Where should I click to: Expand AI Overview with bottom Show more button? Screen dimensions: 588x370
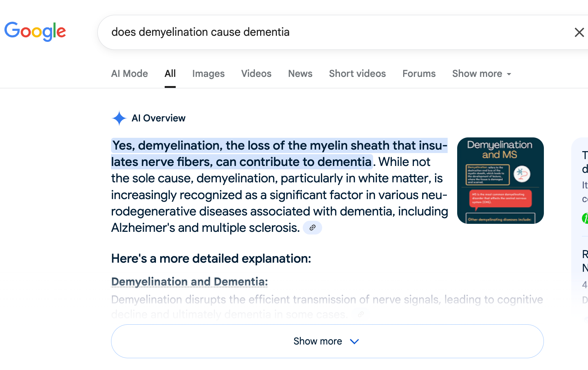[327, 341]
